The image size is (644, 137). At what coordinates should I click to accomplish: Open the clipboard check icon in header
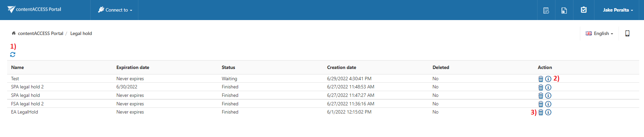point(584,10)
